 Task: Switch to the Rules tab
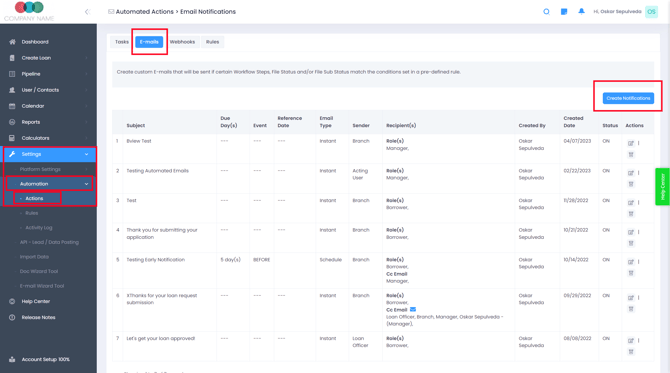click(x=212, y=42)
